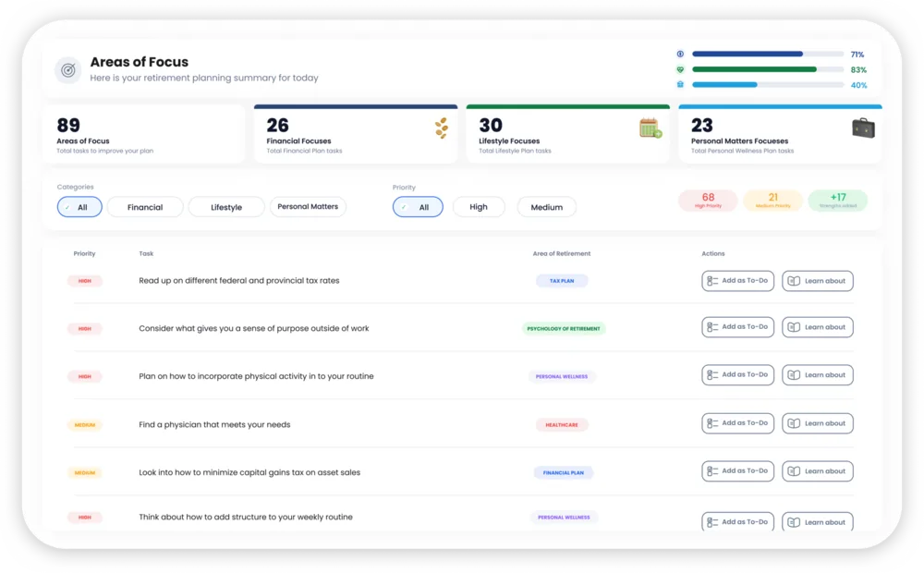Click the green heart icon beside the 83% bar
Screen dimensions: 924x573
[x=680, y=69]
